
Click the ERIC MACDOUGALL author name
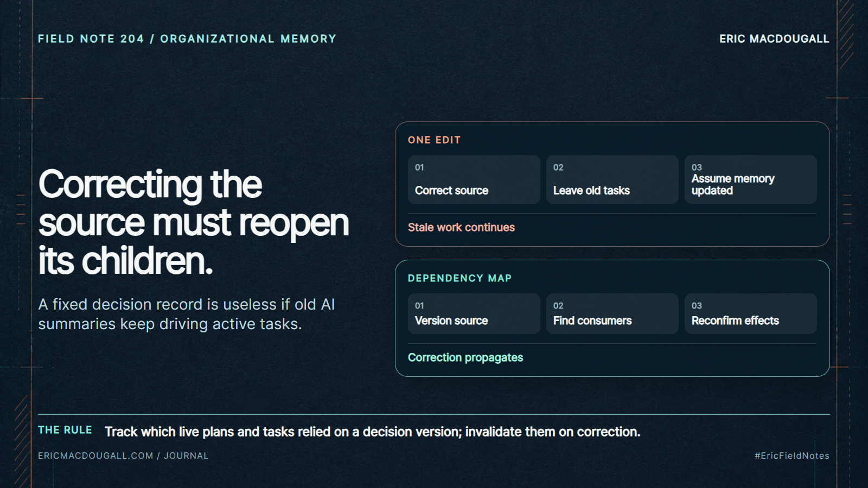pyautogui.click(x=774, y=38)
